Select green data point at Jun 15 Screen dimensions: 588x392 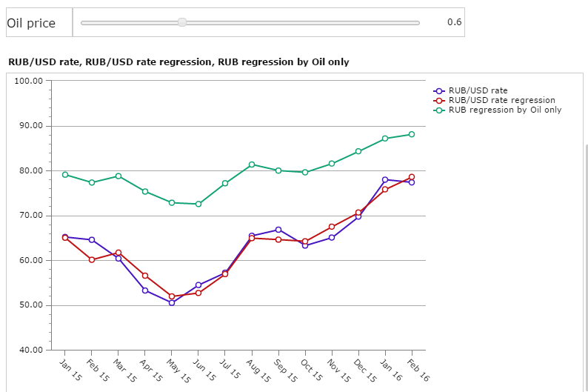point(198,204)
